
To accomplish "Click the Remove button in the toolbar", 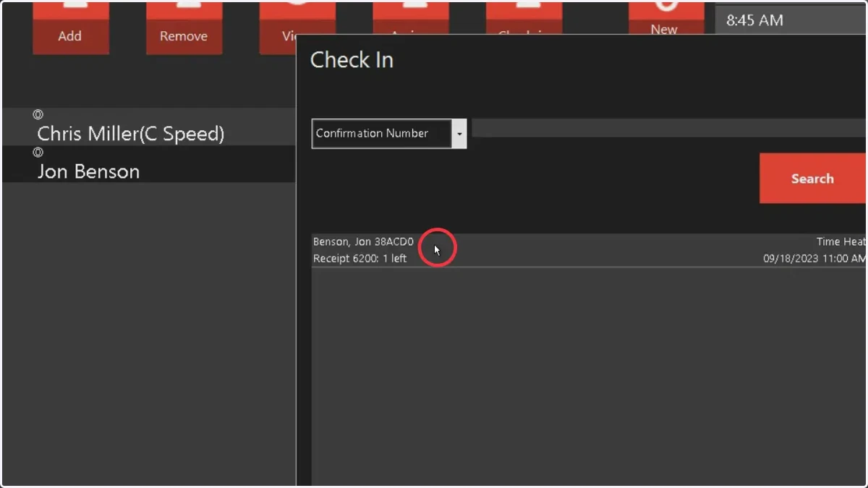I will pyautogui.click(x=184, y=27).
